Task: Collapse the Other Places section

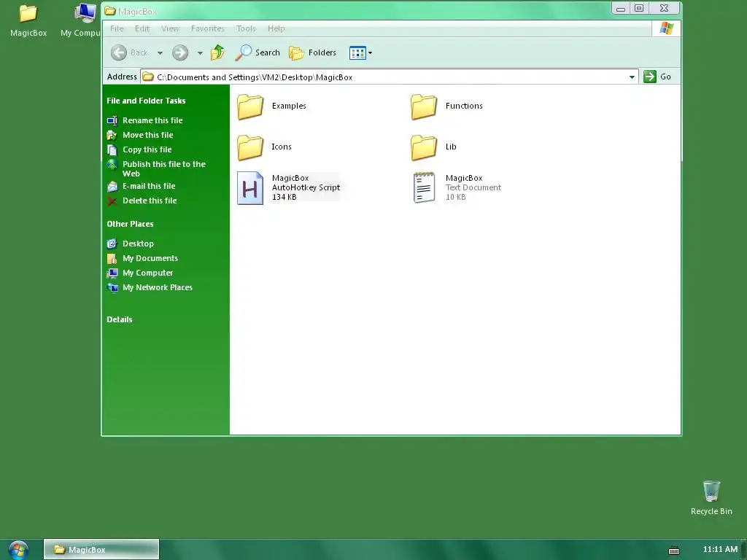Action: point(130,224)
